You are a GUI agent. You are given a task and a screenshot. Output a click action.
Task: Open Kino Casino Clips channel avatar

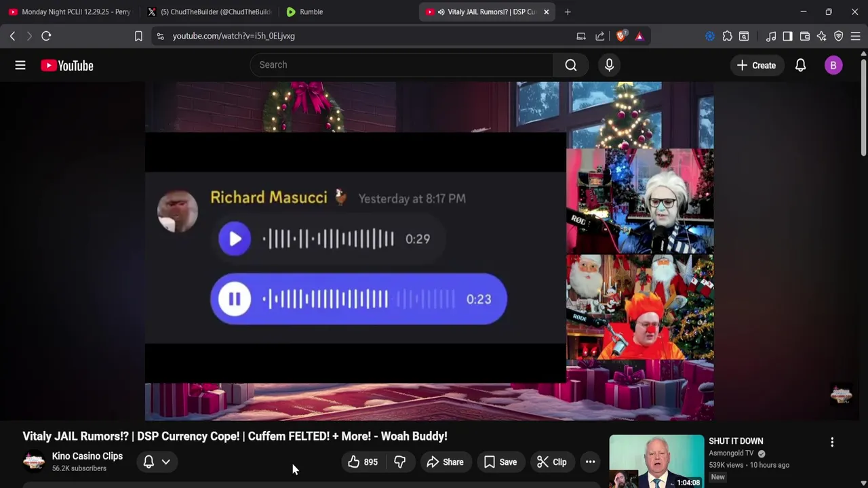34,462
